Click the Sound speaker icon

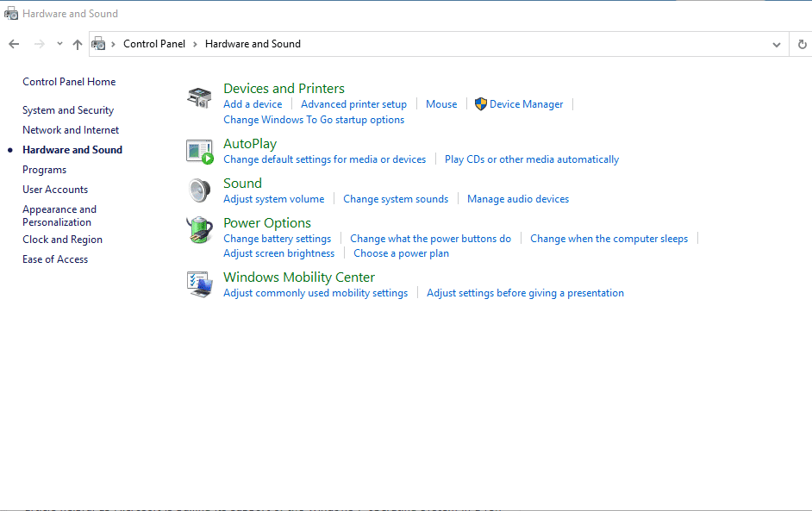click(199, 190)
